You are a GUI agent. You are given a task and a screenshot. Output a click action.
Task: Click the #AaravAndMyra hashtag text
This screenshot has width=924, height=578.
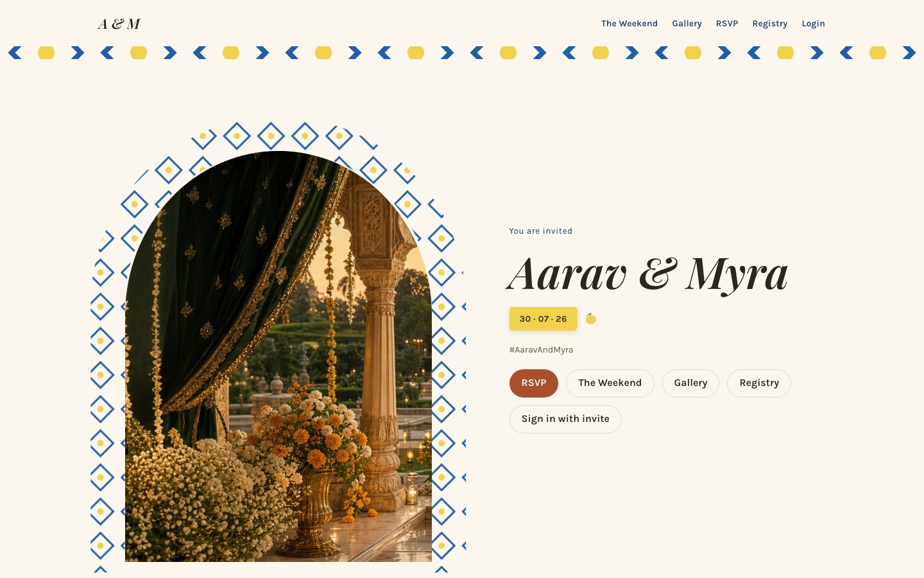coord(541,350)
